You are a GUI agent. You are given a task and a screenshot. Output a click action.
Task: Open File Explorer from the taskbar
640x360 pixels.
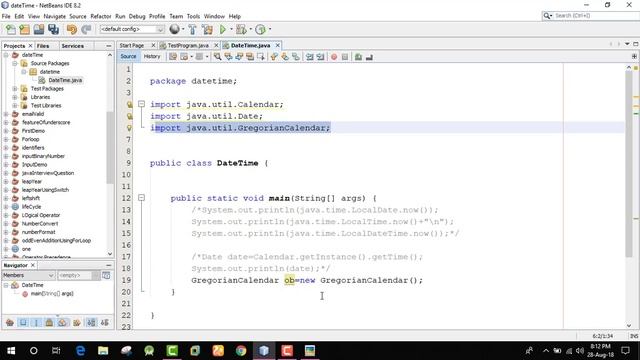tap(103, 351)
